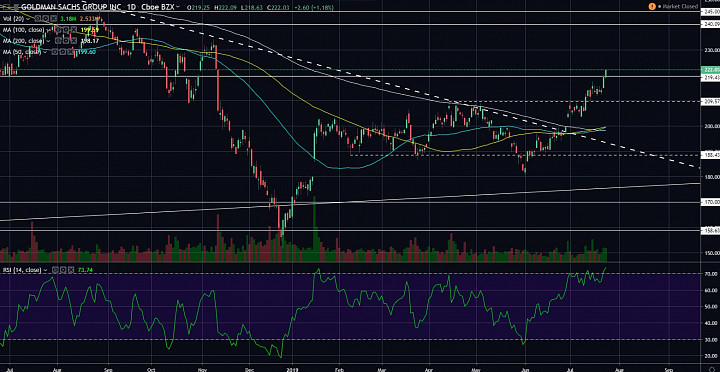Click the RSI axis 50.00 level label
This screenshot has height=372, width=720.
click(711, 307)
